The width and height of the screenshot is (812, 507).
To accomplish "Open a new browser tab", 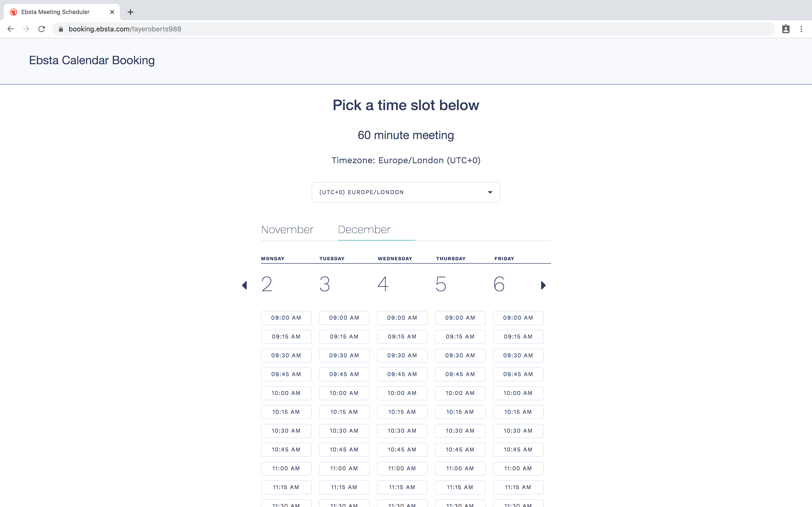I will click(130, 12).
